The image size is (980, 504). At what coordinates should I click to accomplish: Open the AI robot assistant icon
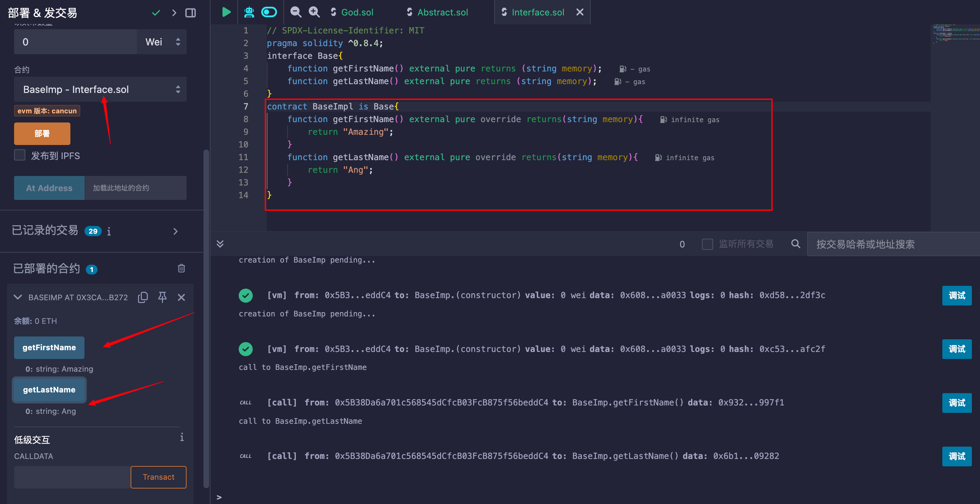pyautogui.click(x=249, y=12)
